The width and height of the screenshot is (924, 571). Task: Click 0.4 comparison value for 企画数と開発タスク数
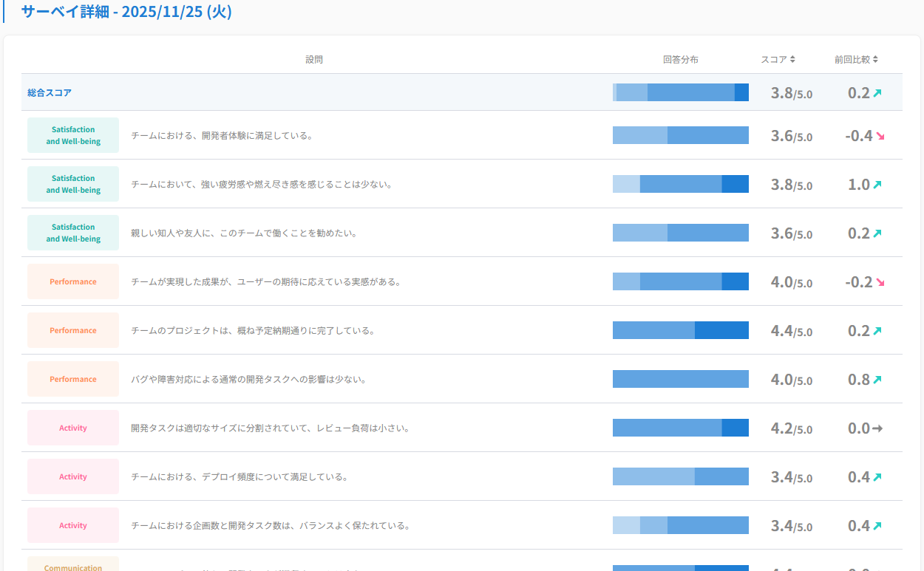pos(859,526)
